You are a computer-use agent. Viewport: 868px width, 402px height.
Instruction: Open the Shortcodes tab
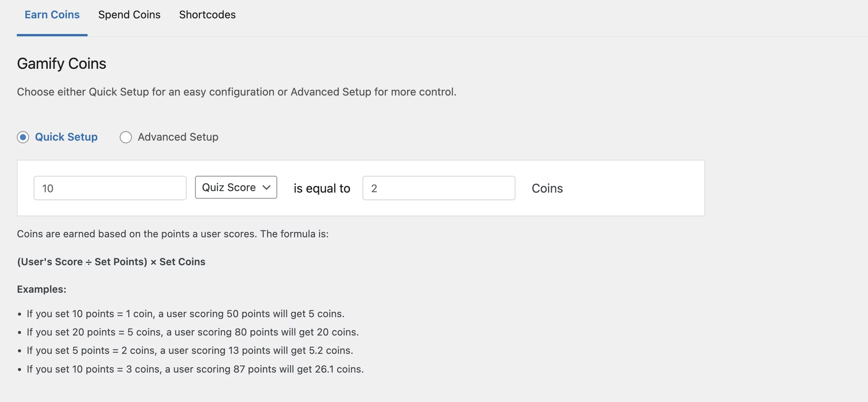[x=207, y=15]
